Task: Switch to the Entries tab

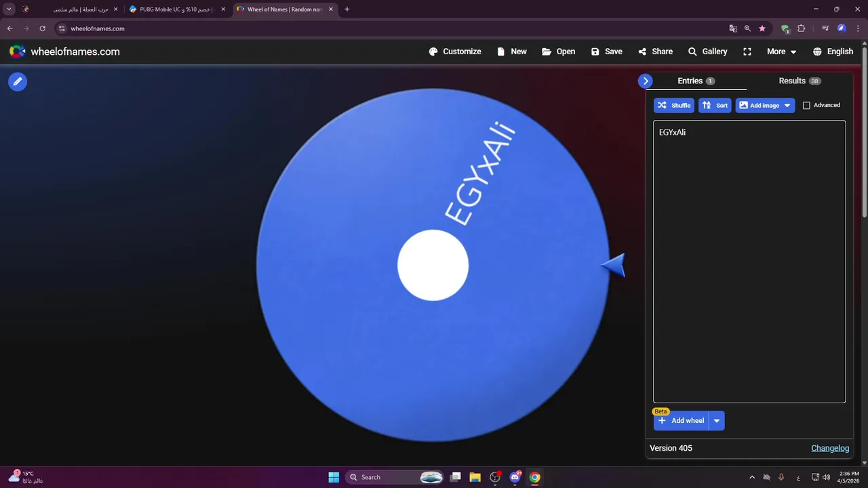Action: click(696, 81)
